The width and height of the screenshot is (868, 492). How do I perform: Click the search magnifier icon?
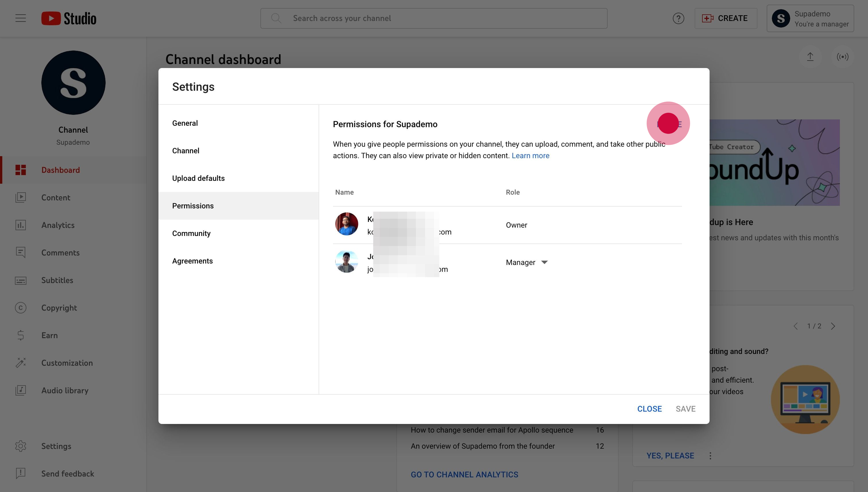pyautogui.click(x=276, y=18)
